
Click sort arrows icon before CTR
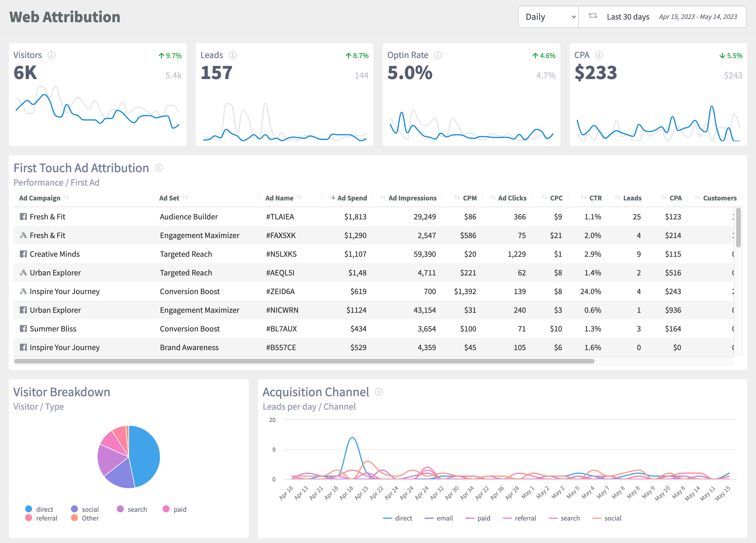tap(583, 198)
